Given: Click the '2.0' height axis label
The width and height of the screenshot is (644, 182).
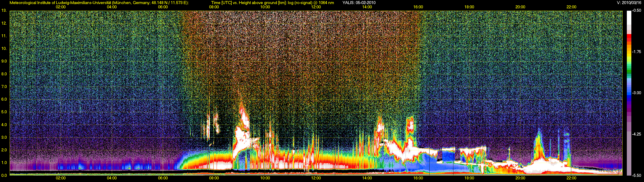Looking at the screenshot, I should coord(4,150).
